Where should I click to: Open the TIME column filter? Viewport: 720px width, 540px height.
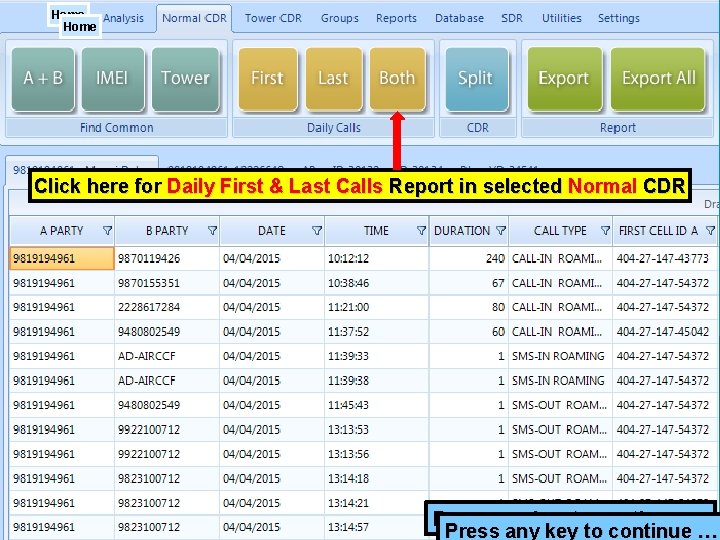pyautogui.click(x=421, y=231)
